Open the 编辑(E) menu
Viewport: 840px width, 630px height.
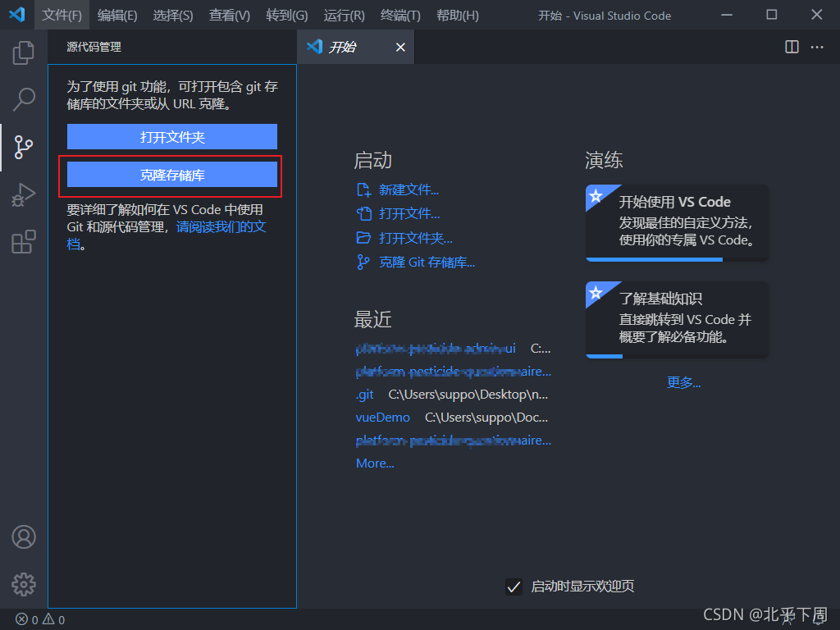point(117,15)
